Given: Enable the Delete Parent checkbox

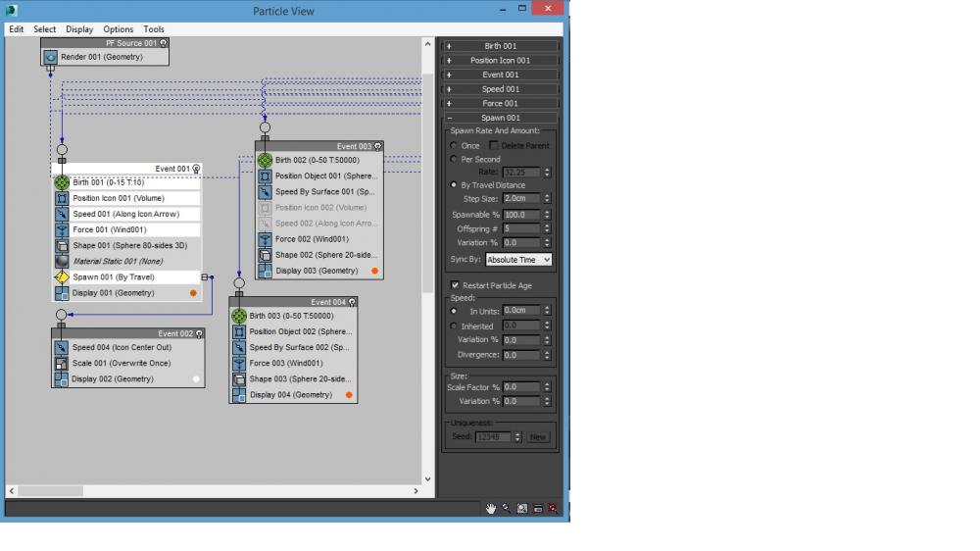Looking at the screenshot, I should coord(493,145).
